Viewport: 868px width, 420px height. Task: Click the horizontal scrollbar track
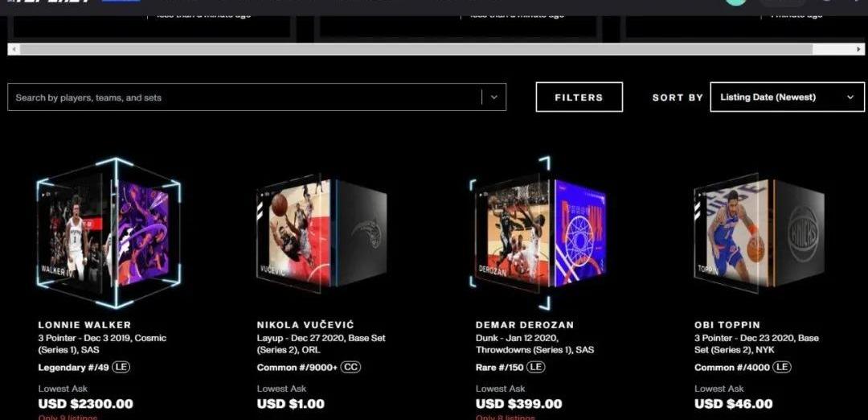416,49
